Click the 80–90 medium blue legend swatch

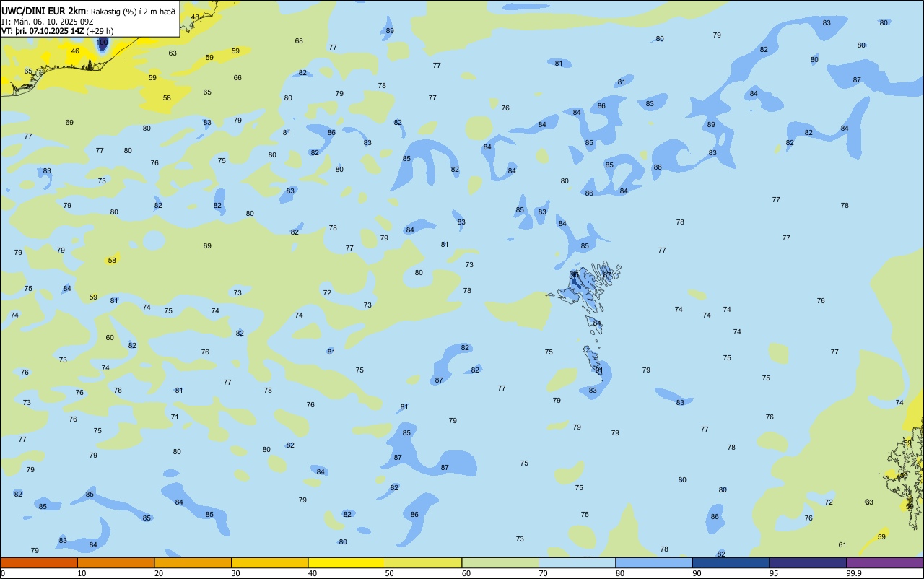654,562
